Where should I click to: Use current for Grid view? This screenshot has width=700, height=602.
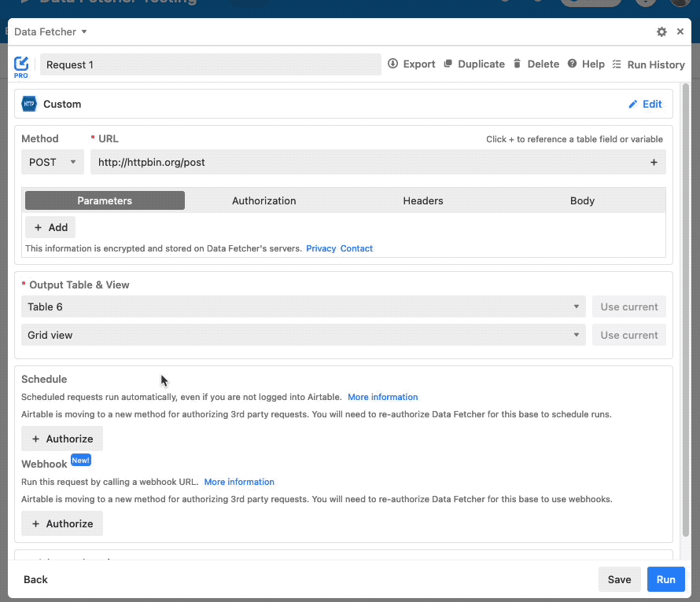629,335
